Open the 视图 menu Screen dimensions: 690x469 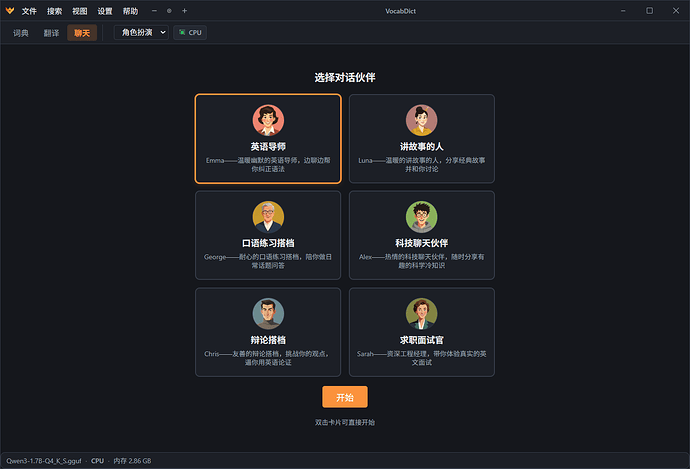tap(80, 11)
